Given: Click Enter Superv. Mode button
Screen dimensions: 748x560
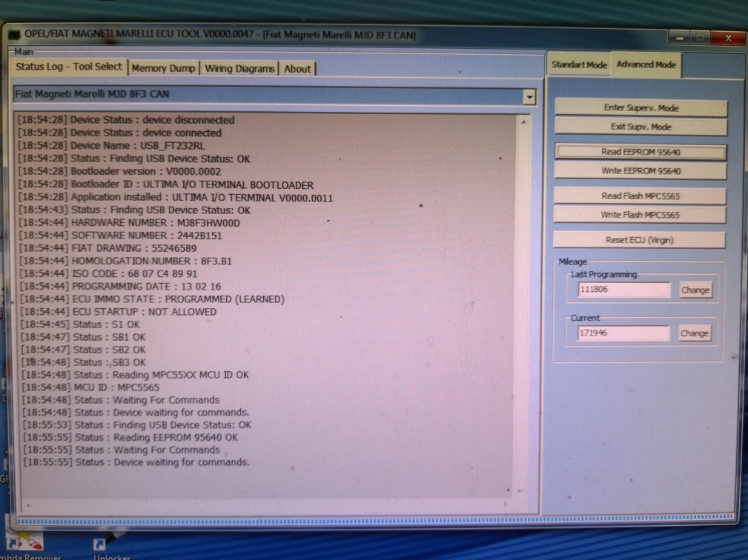Looking at the screenshot, I should tap(641, 107).
